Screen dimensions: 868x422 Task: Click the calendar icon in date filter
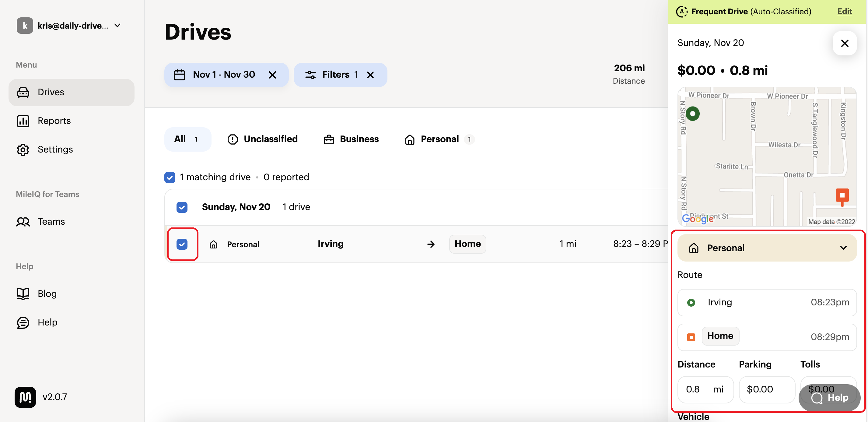[179, 75]
